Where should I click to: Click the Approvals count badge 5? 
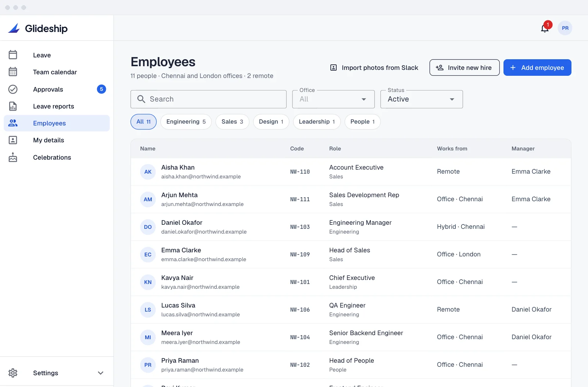[x=101, y=89]
